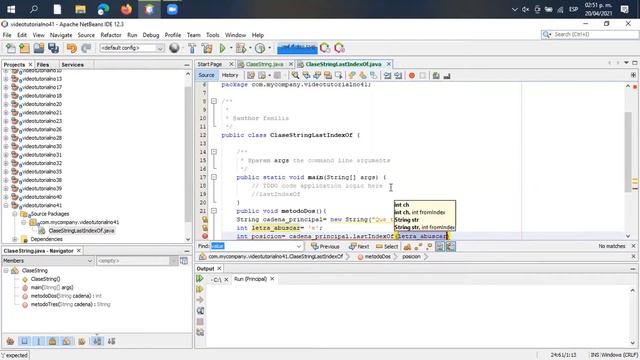Image resolution: width=640 pixels, height=360 pixels.
Task: Click the Clean and Build icon
Action: (x=207, y=48)
